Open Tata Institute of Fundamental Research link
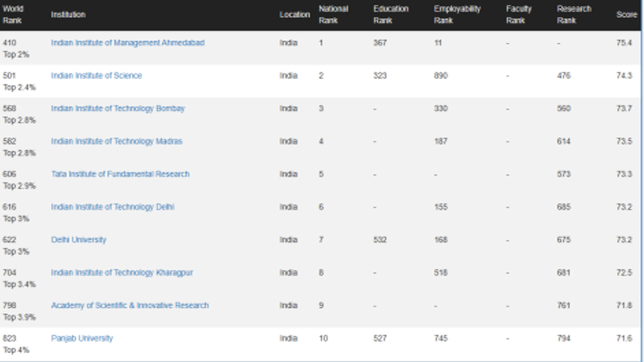 pos(120,174)
